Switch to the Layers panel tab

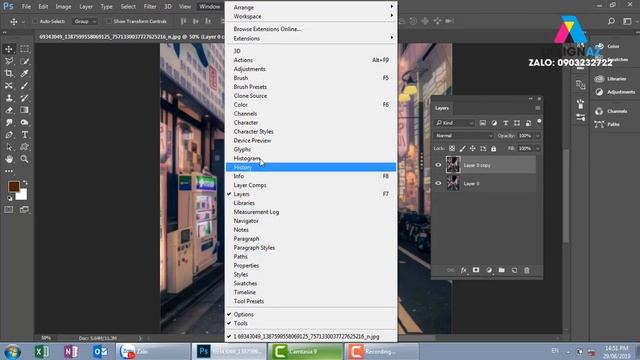click(x=442, y=108)
